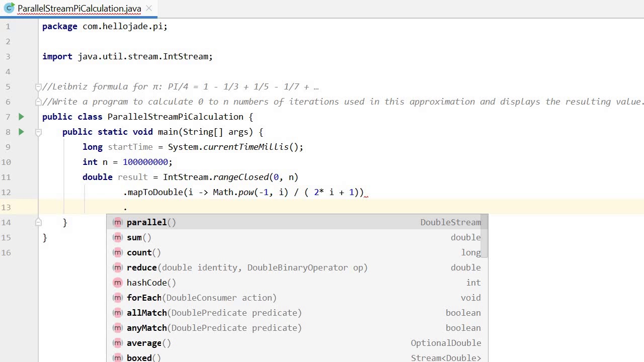The width and height of the screenshot is (644, 362).
Task: Click the method icon beside allMatch
Action: pos(118,313)
